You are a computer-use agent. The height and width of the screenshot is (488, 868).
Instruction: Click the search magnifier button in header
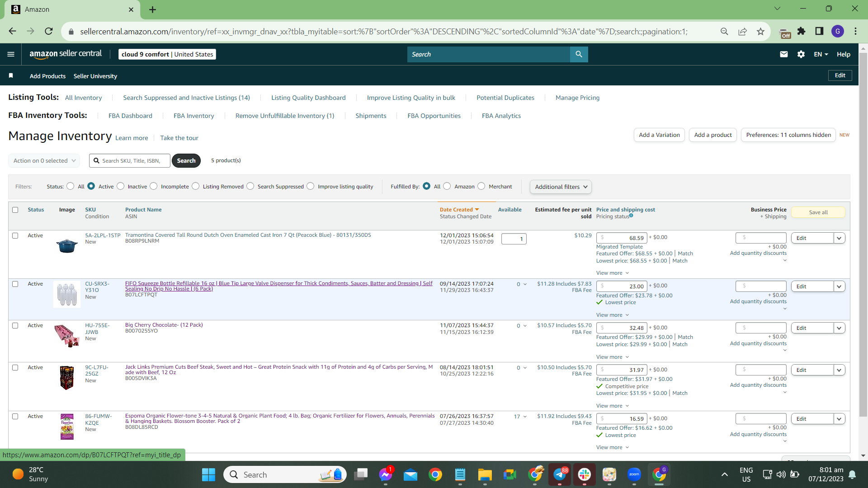pyautogui.click(x=579, y=54)
